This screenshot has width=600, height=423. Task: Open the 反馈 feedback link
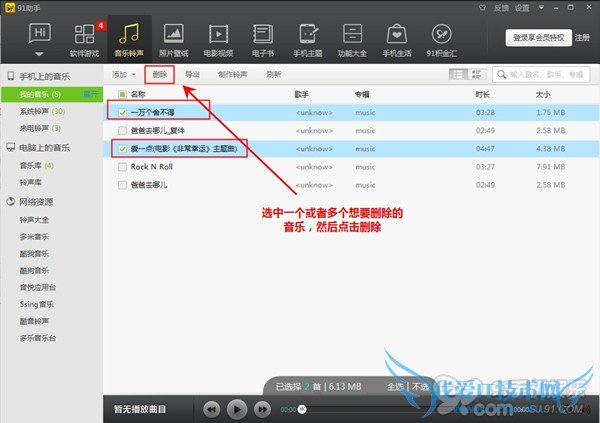(x=501, y=8)
